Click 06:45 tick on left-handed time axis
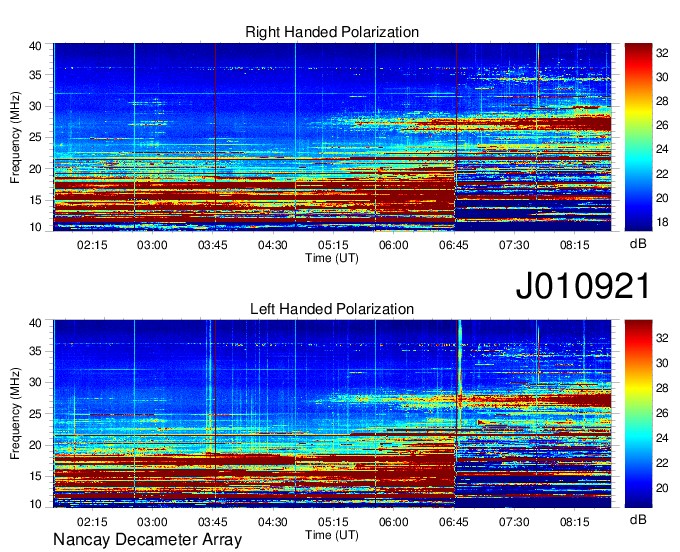 [x=454, y=522]
